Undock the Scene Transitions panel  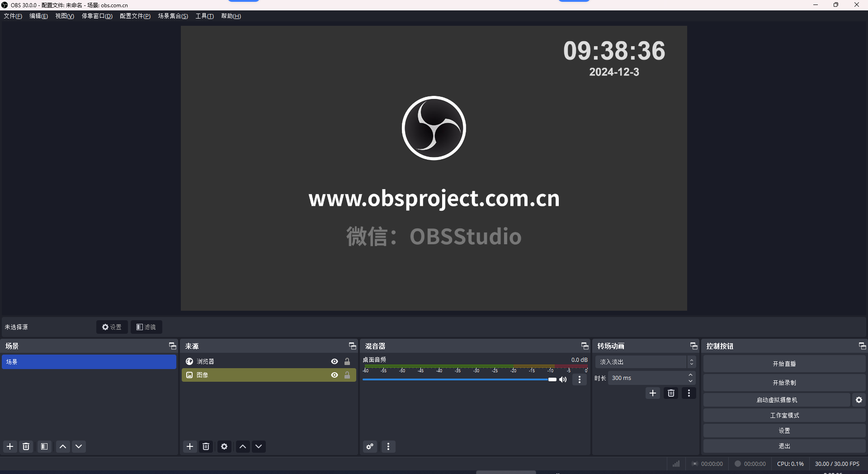tap(694, 346)
